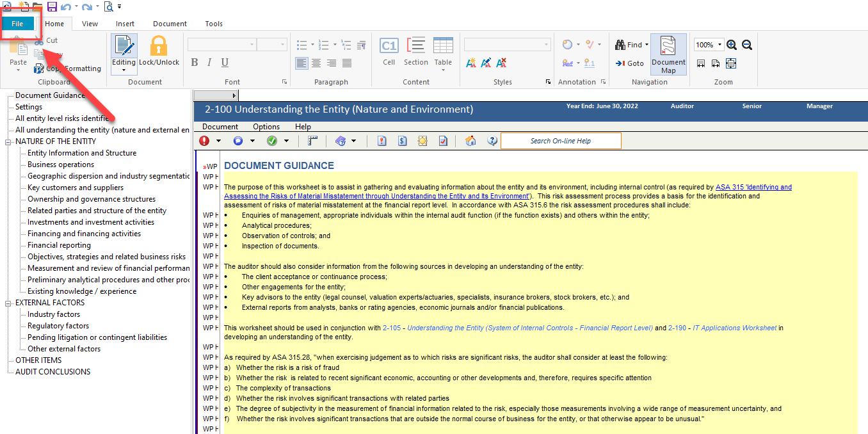Open the Styles combo box
The height and width of the screenshot is (434, 868).
508,45
